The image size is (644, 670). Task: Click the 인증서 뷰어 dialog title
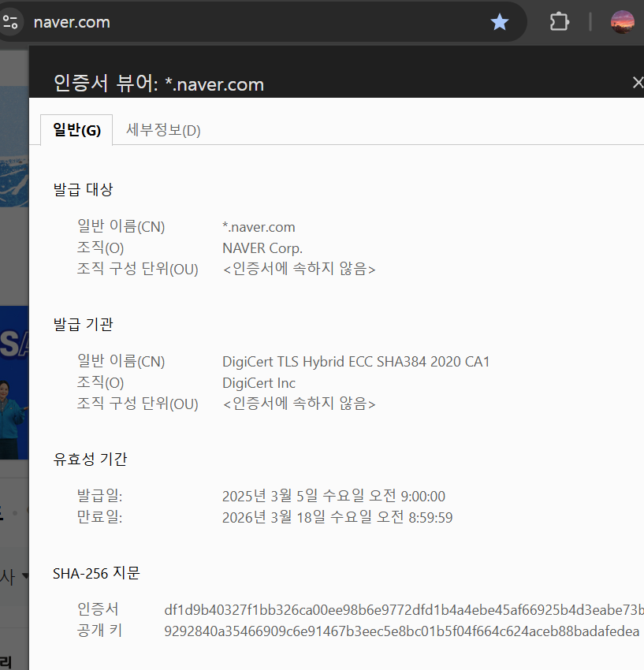point(158,84)
